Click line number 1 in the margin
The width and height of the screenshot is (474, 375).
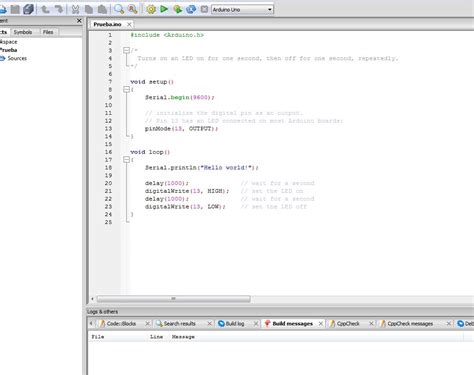click(110, 35)
